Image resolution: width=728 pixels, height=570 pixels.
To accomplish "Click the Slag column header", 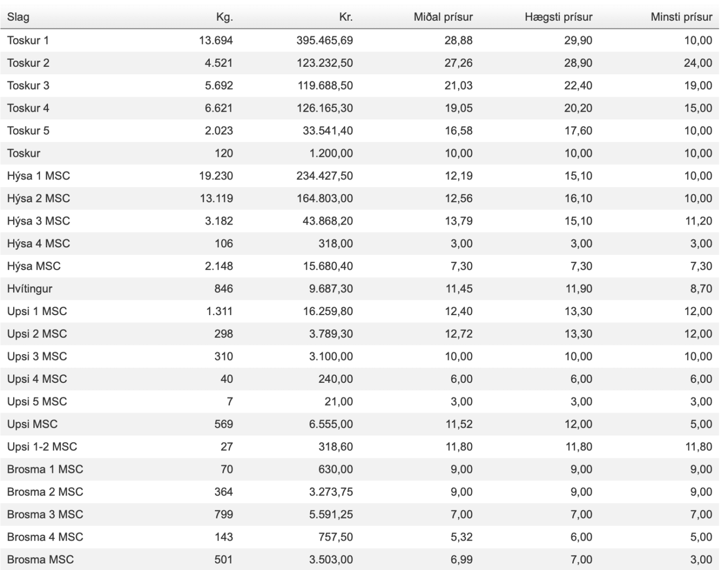I will pyautogui.click(x=18, y=17).
